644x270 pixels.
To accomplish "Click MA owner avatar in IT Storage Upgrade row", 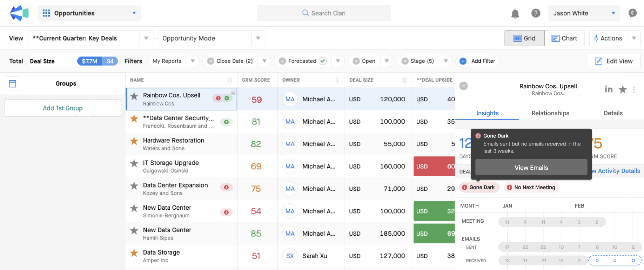I will click(290, 166).
